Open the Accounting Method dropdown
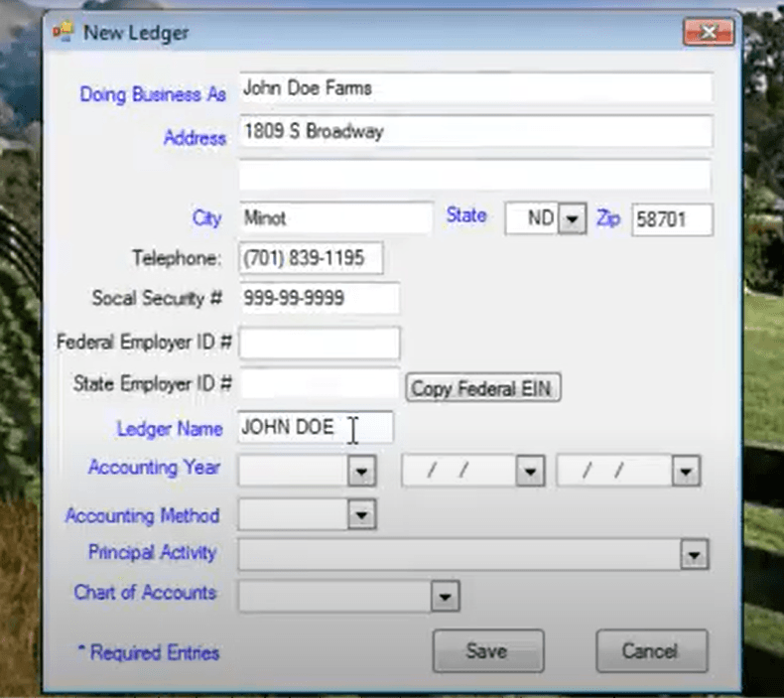This screenshot has height=698, width=784. point(361,514)
